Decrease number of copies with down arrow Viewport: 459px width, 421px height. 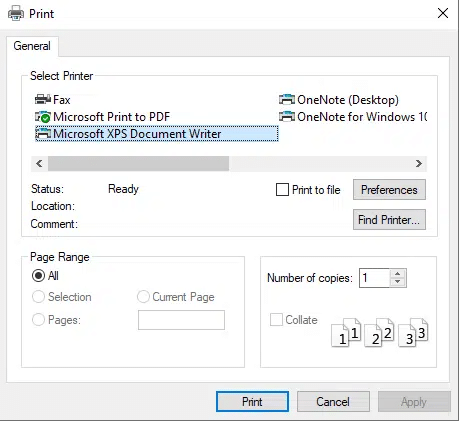397,282
